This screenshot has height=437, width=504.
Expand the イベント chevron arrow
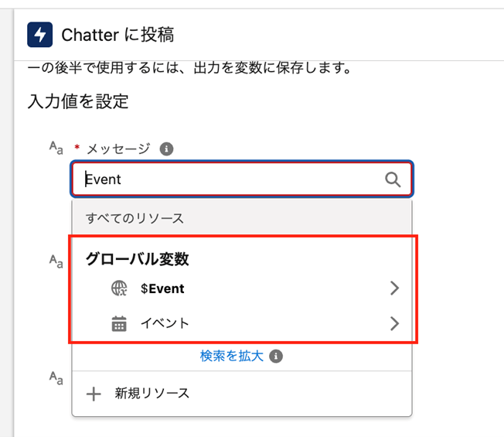click(x=394, y=323)
